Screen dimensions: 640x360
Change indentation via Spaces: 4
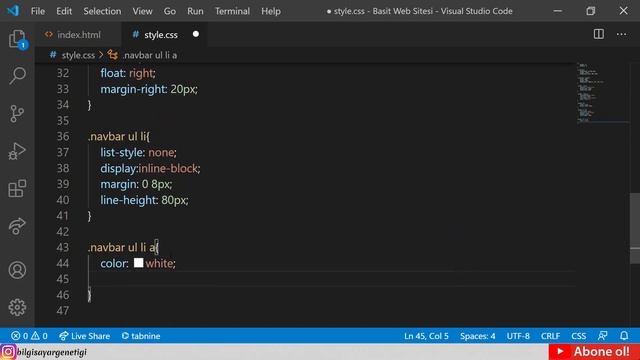point(478,336)
